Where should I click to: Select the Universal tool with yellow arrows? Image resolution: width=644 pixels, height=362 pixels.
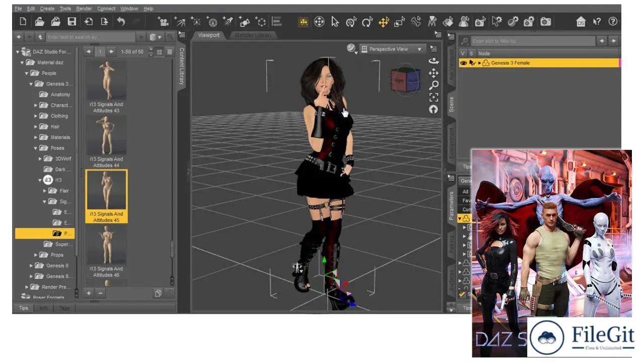[x=384, y=22]
